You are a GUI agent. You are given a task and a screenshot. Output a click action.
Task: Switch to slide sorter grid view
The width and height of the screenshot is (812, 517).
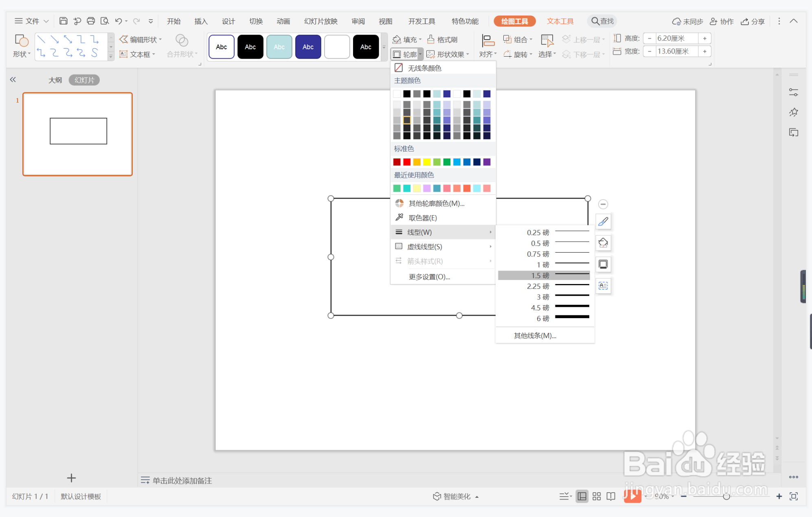coord(597,496)
